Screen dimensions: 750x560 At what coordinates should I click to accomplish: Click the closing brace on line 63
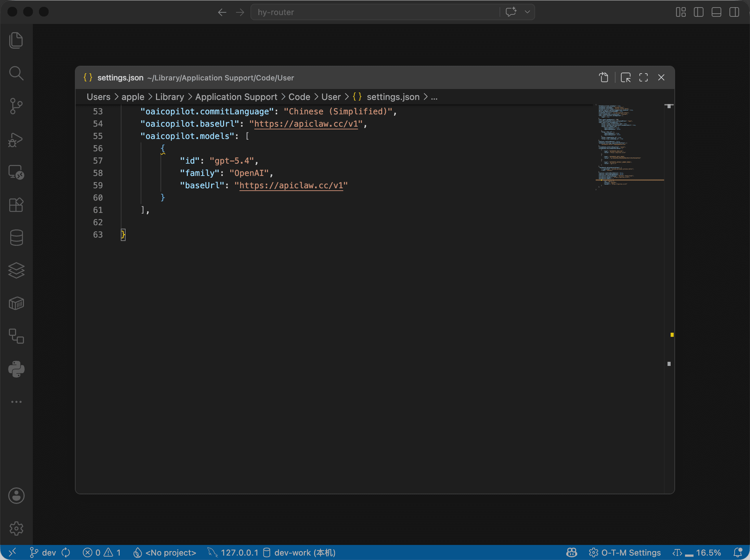click(x=123, y=235)
